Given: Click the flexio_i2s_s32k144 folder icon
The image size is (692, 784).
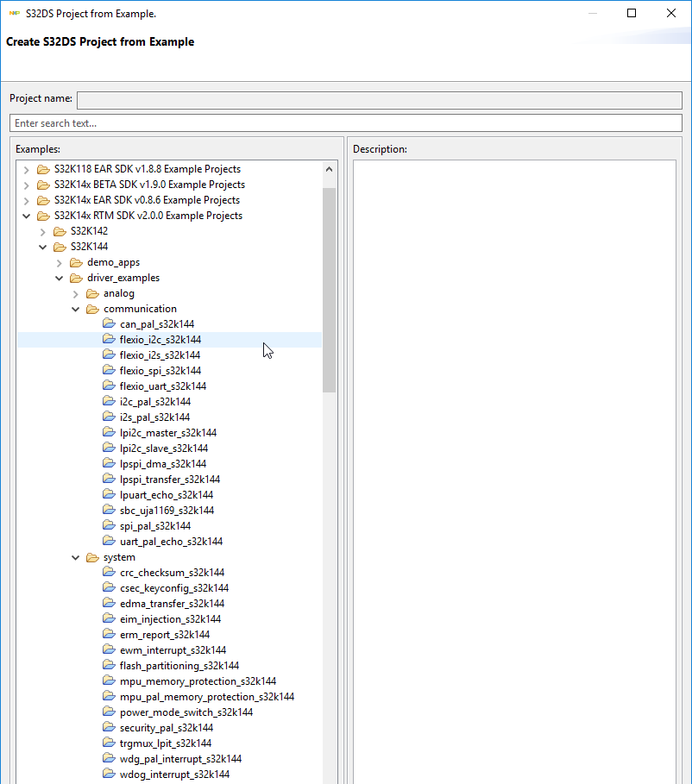Looking at the screenshot, I should (109, 355).
